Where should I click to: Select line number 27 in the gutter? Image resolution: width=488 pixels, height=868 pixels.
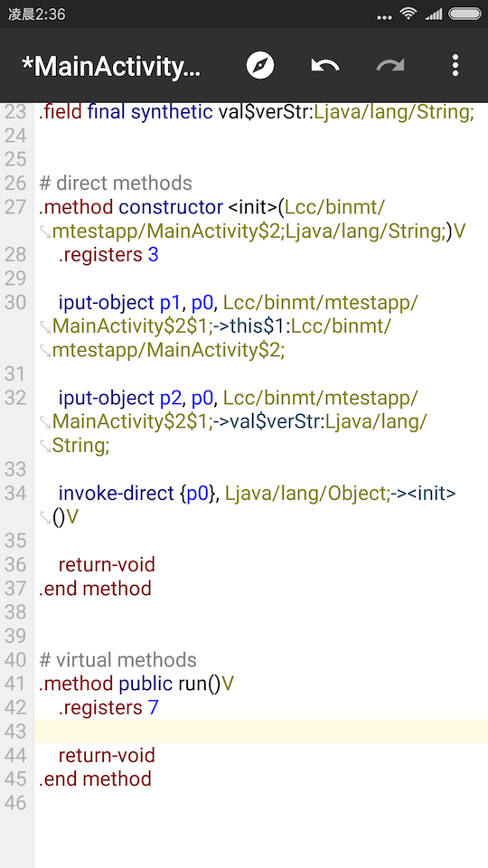(16, 208)
